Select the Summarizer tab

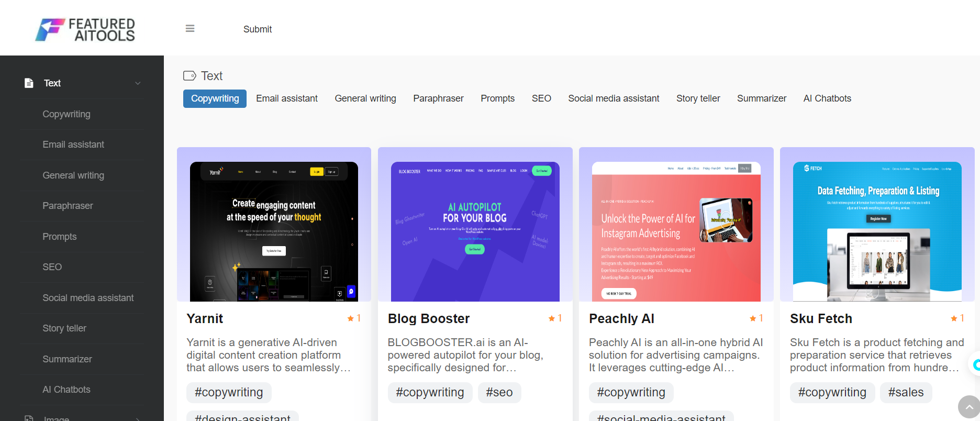[762, 98]
